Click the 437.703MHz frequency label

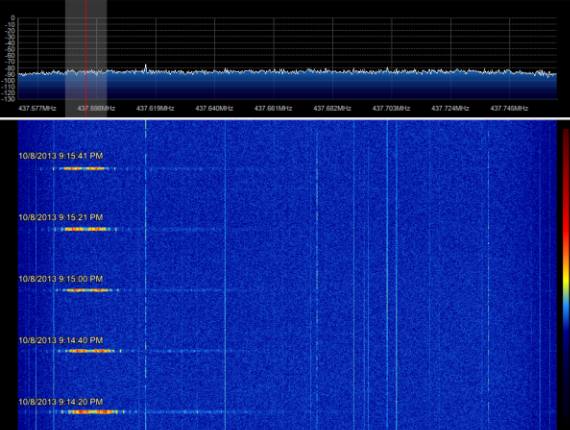click(392, 108)
